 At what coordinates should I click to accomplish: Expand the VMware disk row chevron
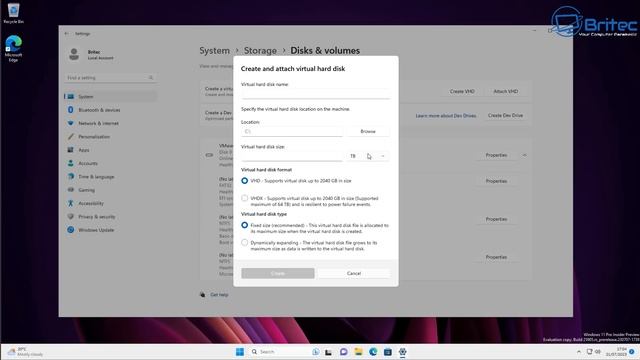tap(524, 155)
